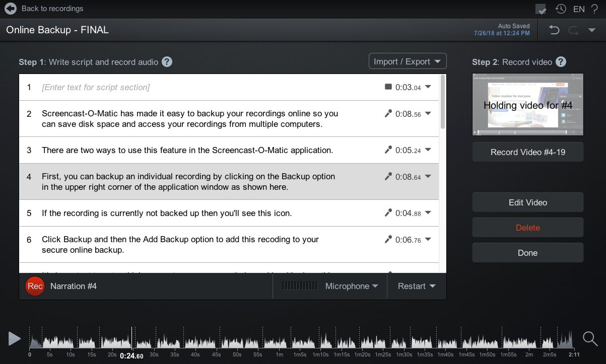606x364 pixels.
Task: Expand the duration dropdown on script section 2
Action: 428,113
